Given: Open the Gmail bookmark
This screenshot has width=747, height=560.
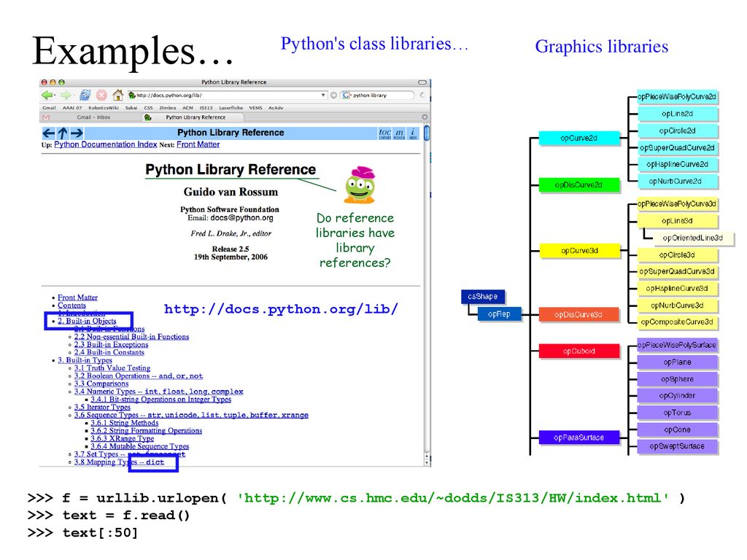Looking at the screenshot, I should [49, 108].
